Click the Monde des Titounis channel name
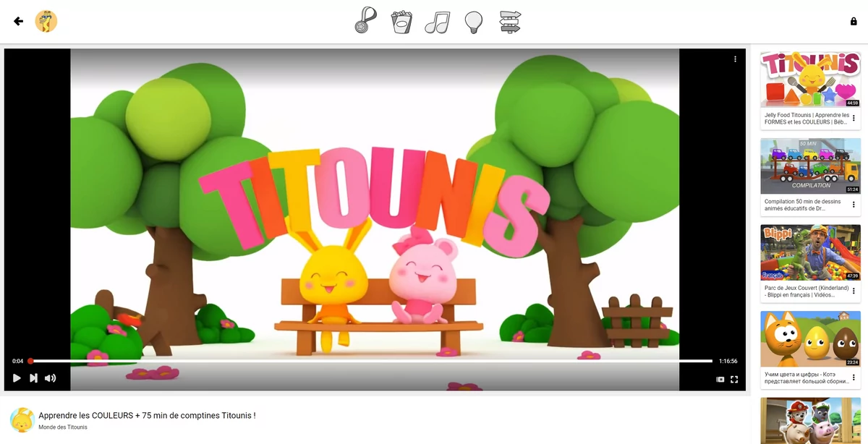The height and width of the screenshot is (444, 868). point(63,427)
